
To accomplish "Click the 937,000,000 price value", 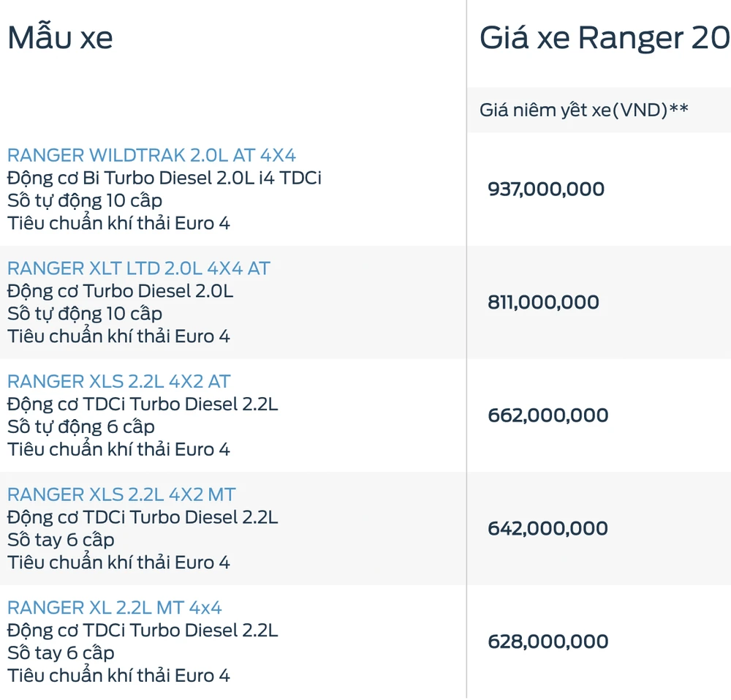I will (546, 189).
